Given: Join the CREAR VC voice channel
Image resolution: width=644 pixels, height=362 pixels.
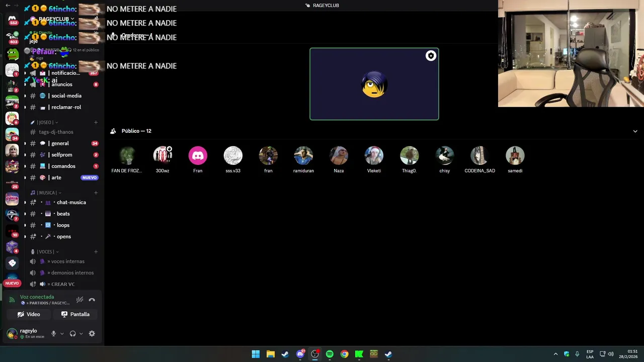Looking at the screenshot, I should [64, 284].
